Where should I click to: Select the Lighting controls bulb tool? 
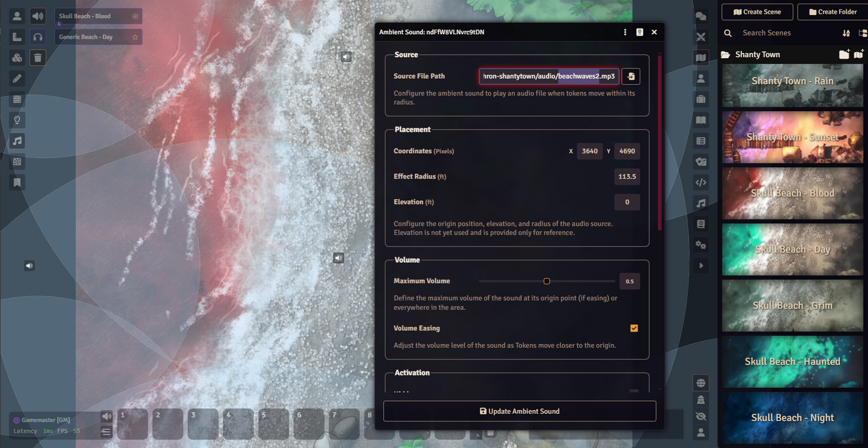[17, 120]
